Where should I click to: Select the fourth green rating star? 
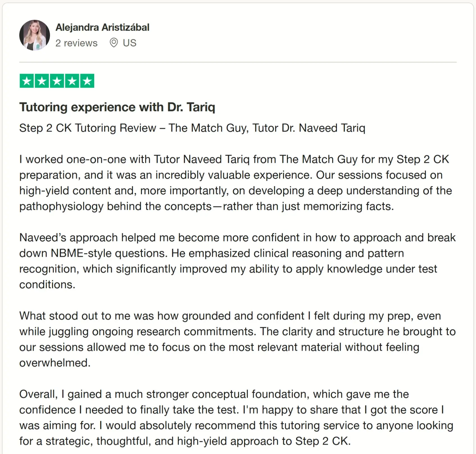coord(72,81)
